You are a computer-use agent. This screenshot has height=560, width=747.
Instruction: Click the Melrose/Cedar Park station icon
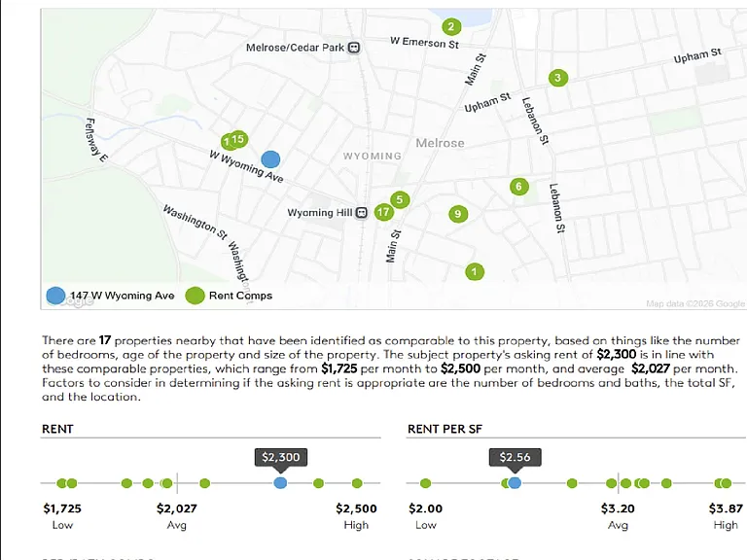point(353,48)
